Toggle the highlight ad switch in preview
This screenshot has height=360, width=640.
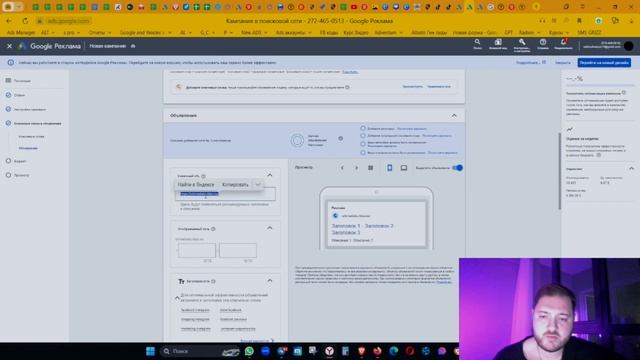coord(458,168)
